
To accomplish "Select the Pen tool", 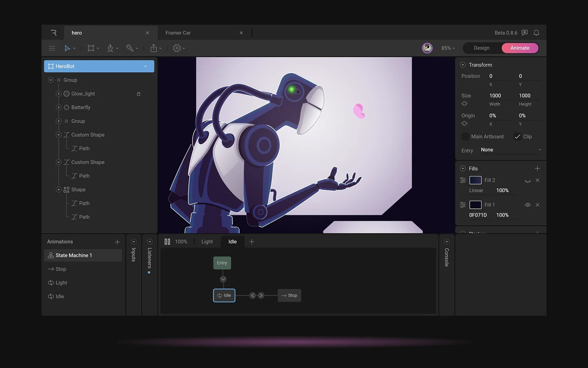I will tap(110, 48).
